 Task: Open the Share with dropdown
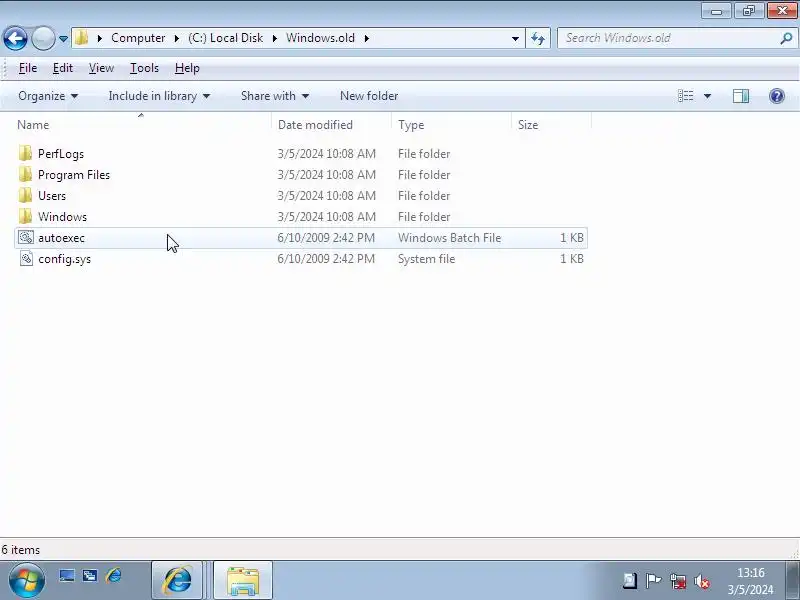[275, 96]
